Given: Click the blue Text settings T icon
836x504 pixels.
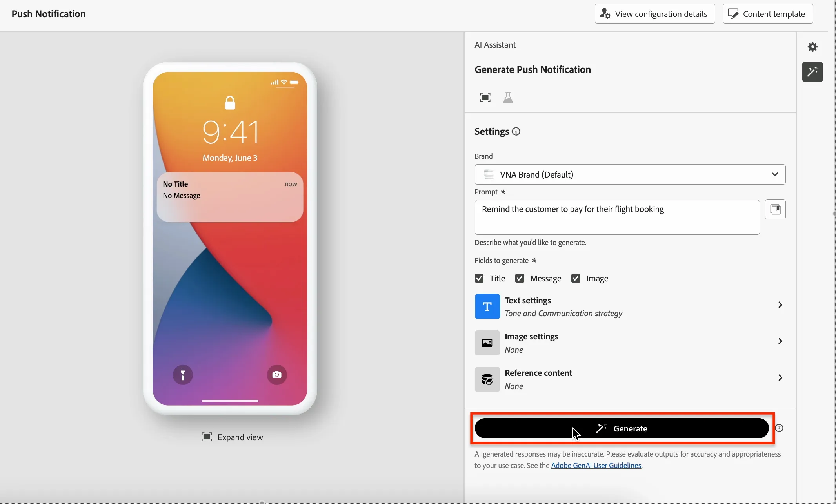Looking at the screenshot, I should [487, 306].
